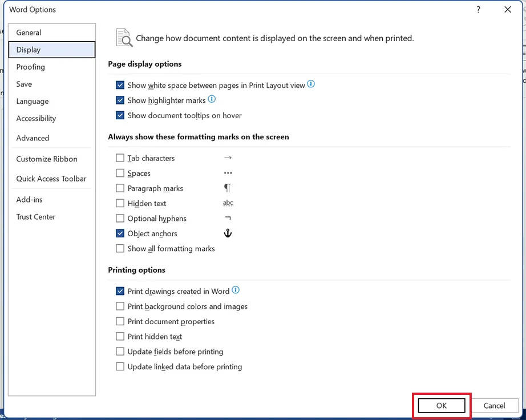Enable Print hidden text checkbox
This screenshot has width=526, height=420.
click(x=120, y=337)
